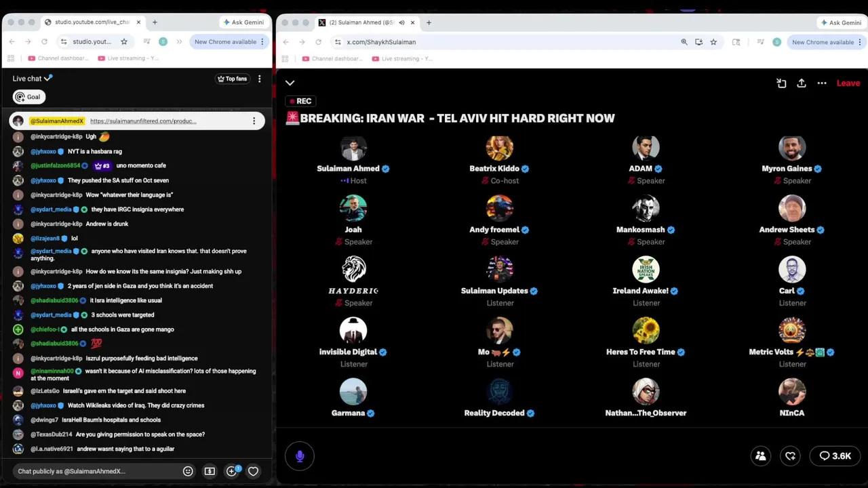This screenshot has width=868, height=488.
Task: Select the HAYDERIC lion speaker avatar
Action: pos(353,270)
